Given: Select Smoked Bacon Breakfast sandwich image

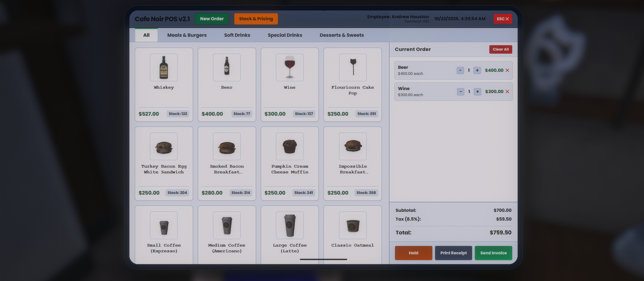Looking at the screenshot, I should click(x=227, y=146).
